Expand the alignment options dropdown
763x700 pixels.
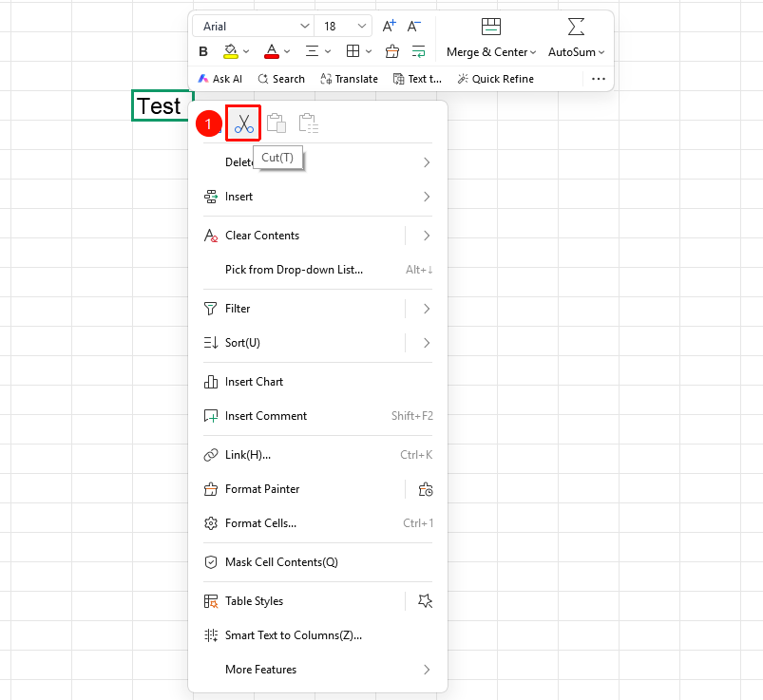[328, 51]
